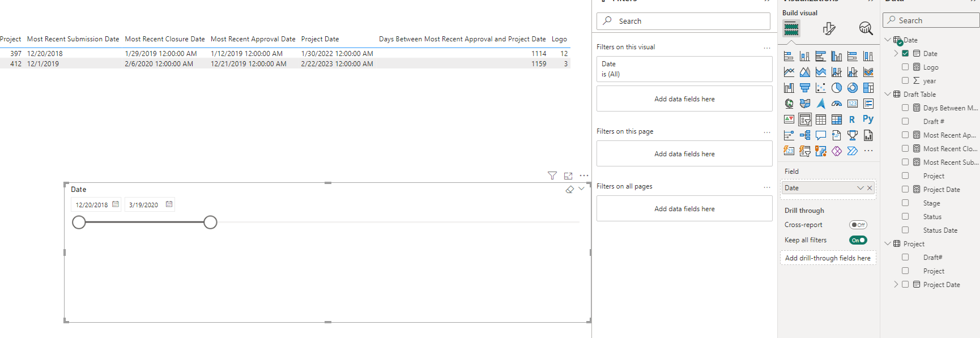Select the R script visual
Screen dimensions: 980x338
853,119
